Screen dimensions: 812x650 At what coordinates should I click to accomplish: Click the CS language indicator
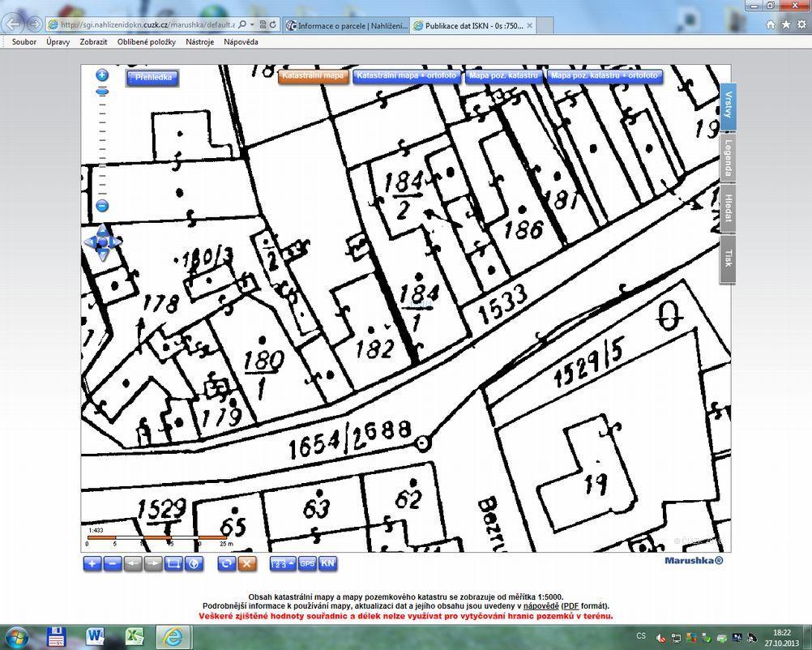click(x=641, y=635)
